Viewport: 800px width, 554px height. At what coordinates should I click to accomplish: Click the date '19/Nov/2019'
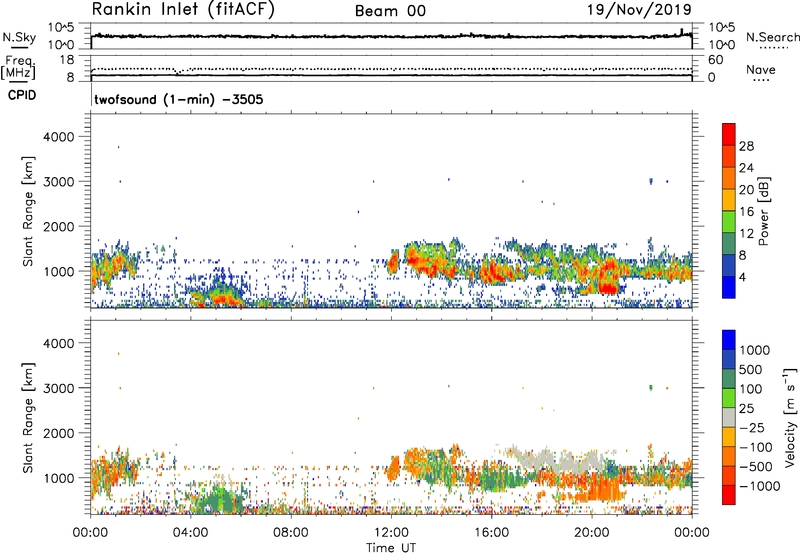pyautogui.click(x=639, y=9)
